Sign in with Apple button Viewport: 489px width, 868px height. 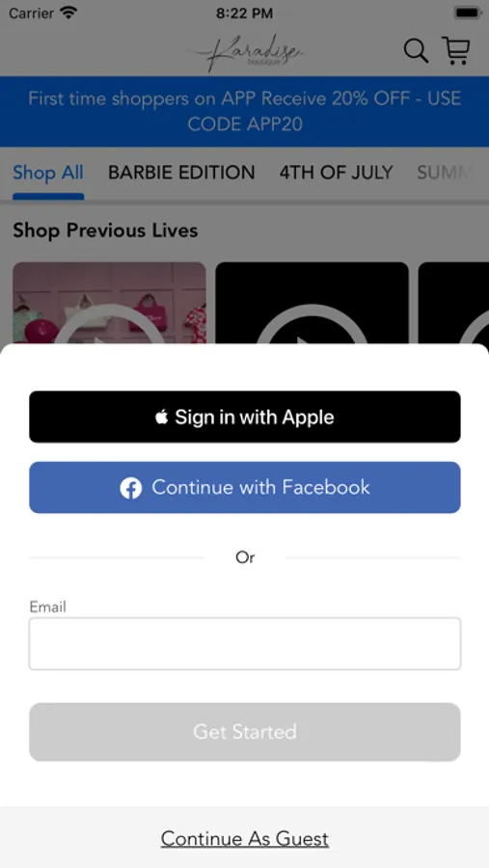tap(245, 417)
